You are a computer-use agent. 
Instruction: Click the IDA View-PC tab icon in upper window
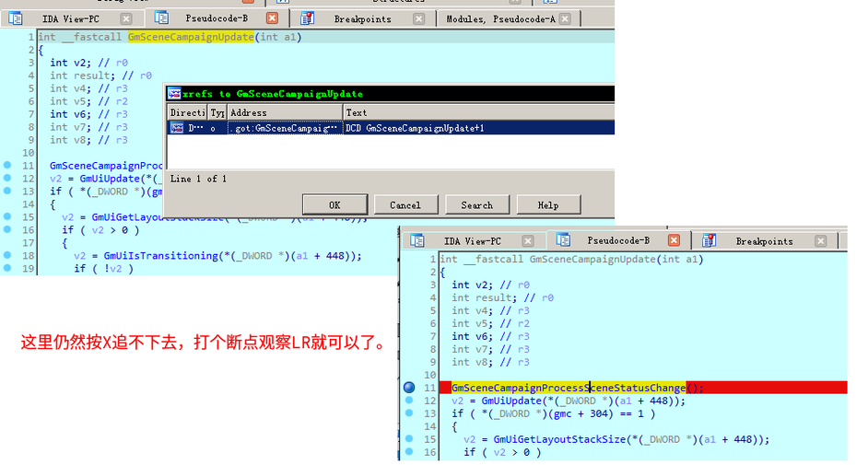click(16, 18)
